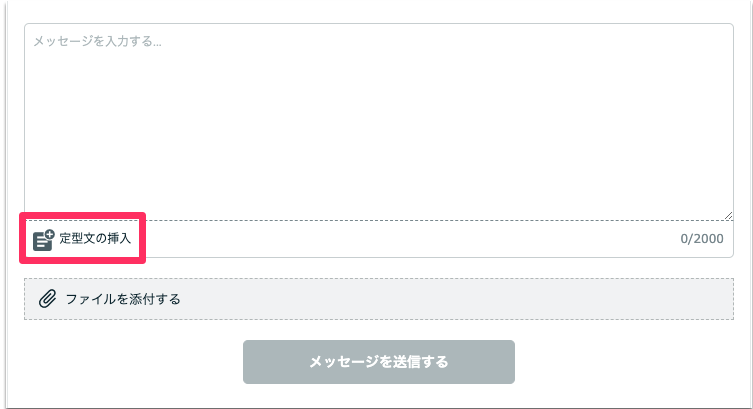The width and height of the screenshot is (753, 409).
Task: Click the template insert document-plus icon
Action: coord(43,239)
